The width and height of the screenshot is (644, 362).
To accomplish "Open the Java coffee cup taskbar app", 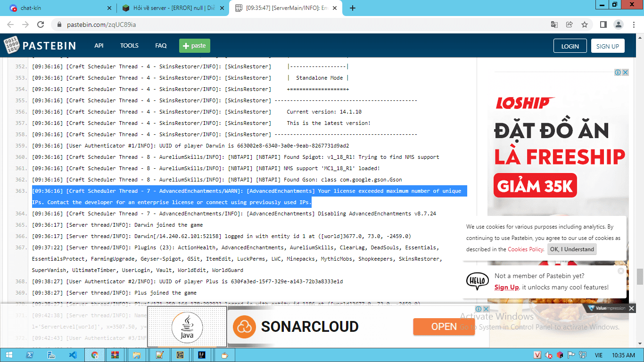I will click(x=224, y=355).
